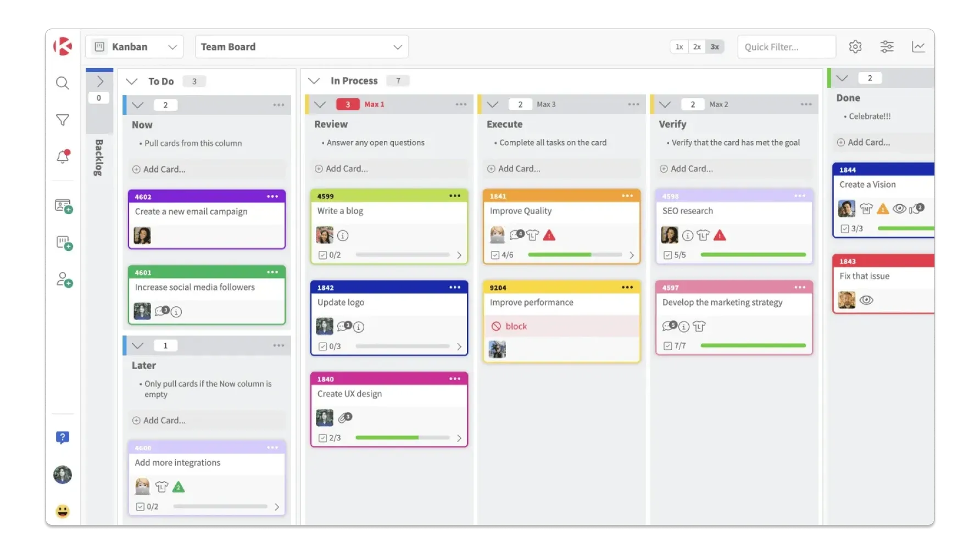This screenshot has height=554, width=980.
Task: Add Card in the Execute column
Action: tap(562, 169)
